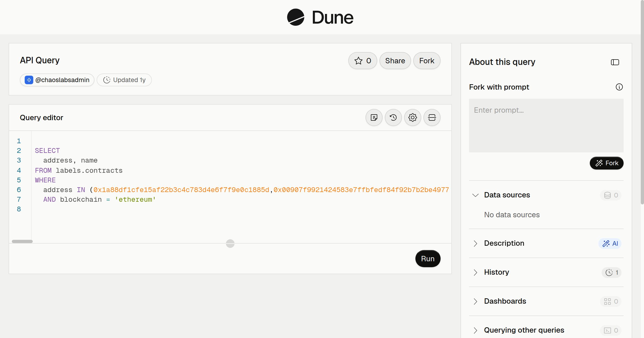Image resolution: width=644 pixels, height=338 pixels.
Task: Click 'address, name' on line 3
Action: tap(70, 160)
